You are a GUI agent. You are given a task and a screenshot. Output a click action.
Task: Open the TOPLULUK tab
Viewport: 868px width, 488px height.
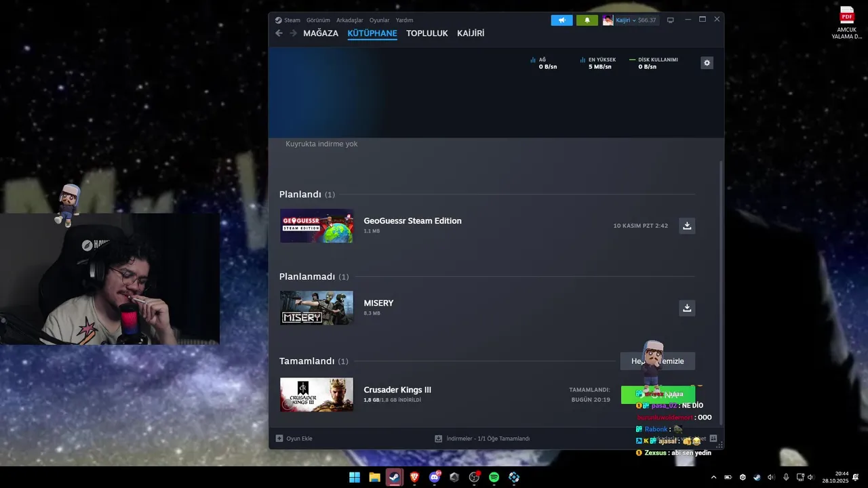(427, 33)
